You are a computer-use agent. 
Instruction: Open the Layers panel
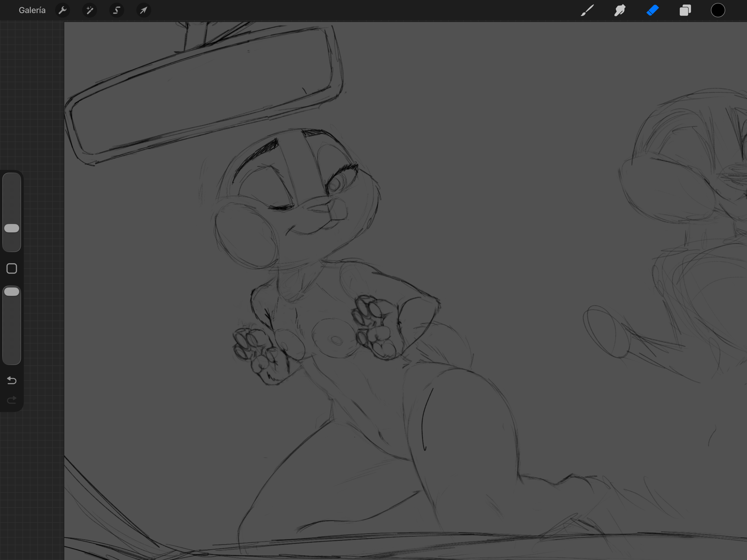point(685,10)
